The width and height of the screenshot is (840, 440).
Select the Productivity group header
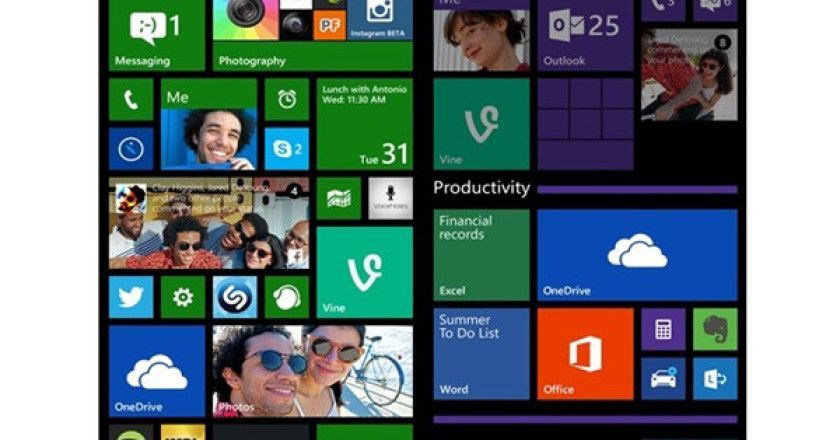481,188
